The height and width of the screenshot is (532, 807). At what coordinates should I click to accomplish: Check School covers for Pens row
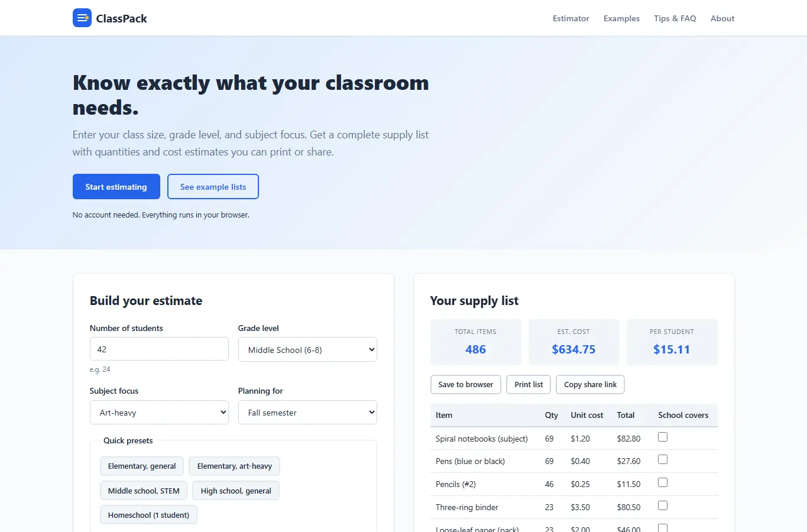pos(663,459)
